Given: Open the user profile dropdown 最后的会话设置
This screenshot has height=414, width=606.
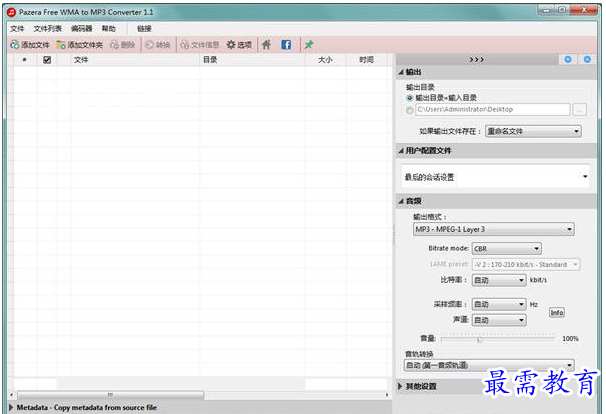Looking at the screenshot, I should (495, 177).
